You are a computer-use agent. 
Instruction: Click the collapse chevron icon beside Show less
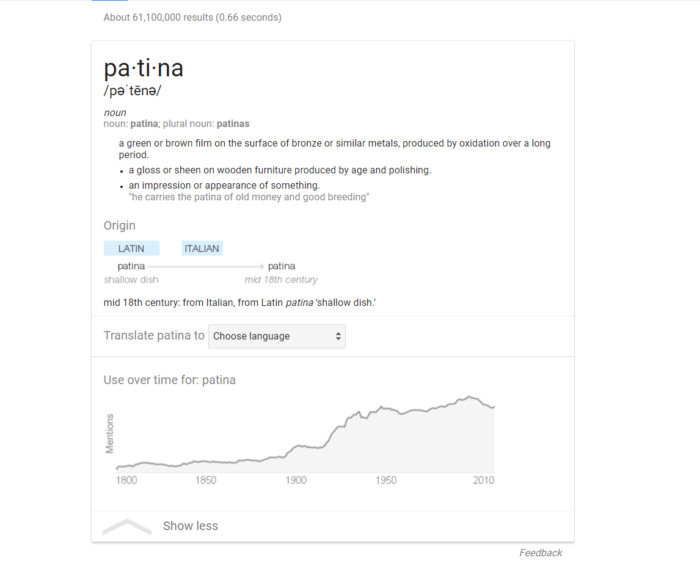127,526
